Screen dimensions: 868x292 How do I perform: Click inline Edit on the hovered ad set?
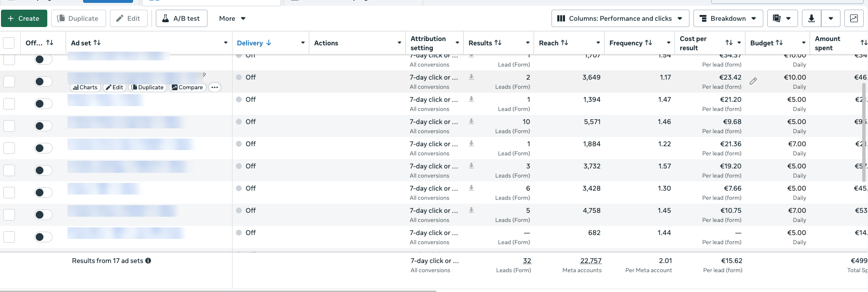pos(114,87)
